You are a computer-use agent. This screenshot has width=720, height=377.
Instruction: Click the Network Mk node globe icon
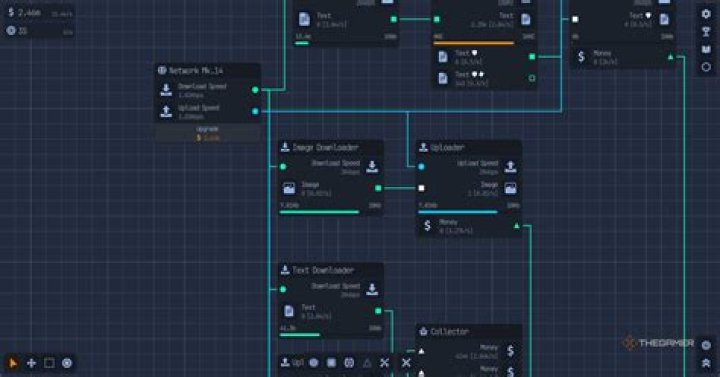click(162, 70)
